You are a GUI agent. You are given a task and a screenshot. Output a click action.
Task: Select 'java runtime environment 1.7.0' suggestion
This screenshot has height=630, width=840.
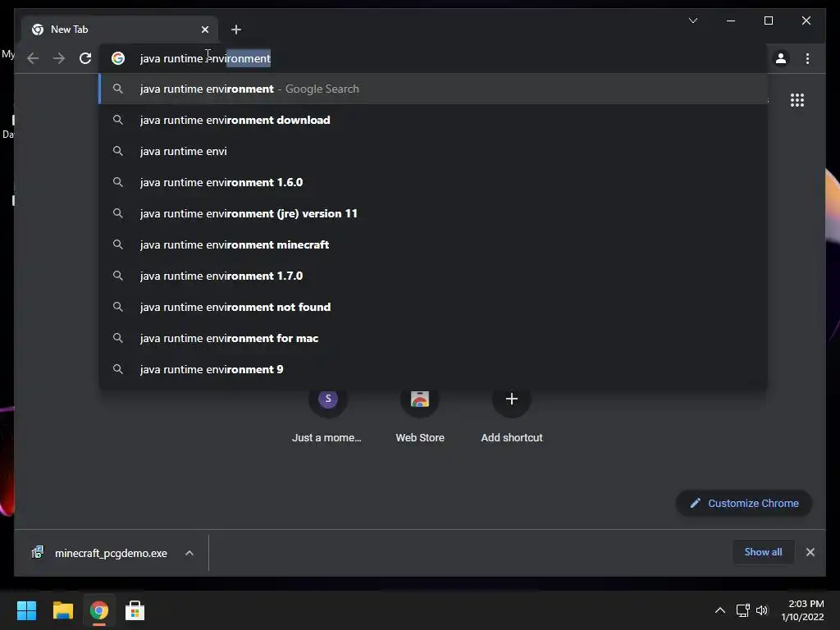point(433,276)
